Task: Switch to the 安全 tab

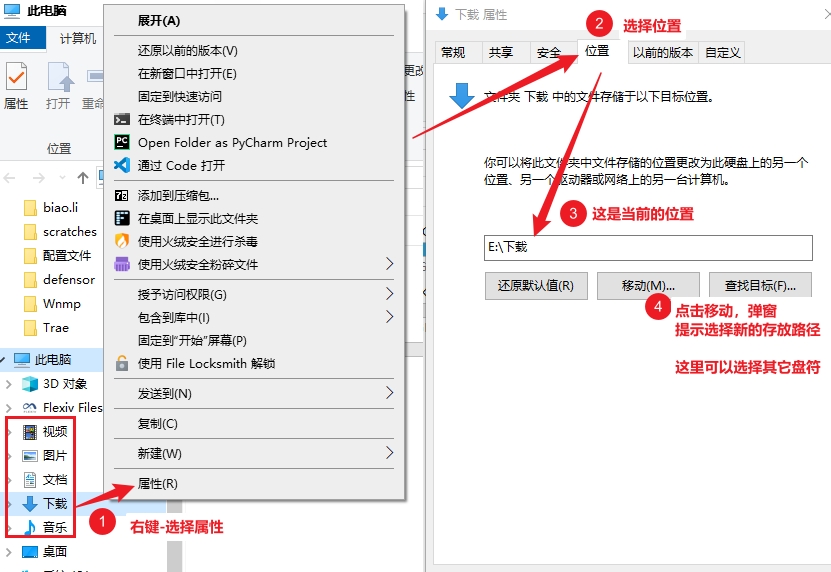Action: point(549,53)
